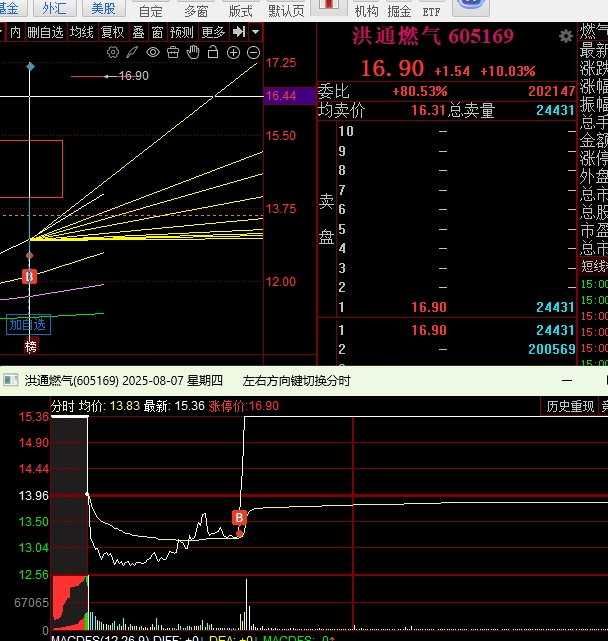Minimize the intraday popup window
Viewport: 608px width, 641px height.
pyautogui.click(x=567, y=381)
